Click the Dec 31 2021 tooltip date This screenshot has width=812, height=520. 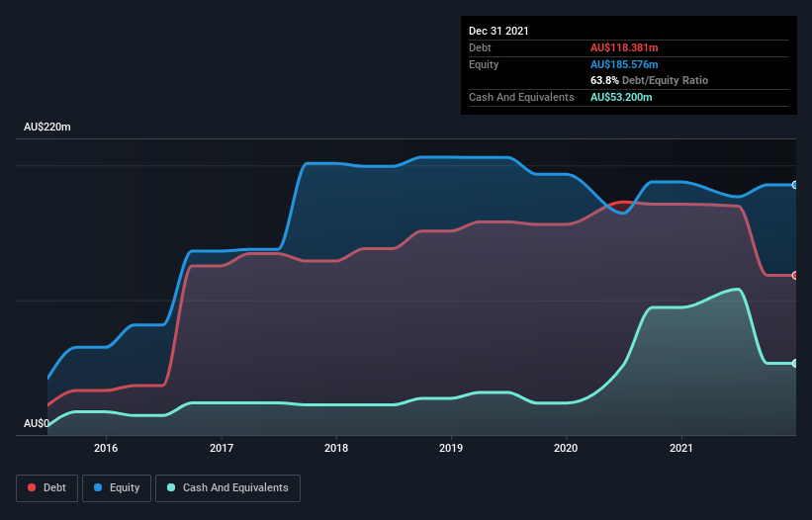[x=498, y=31]
